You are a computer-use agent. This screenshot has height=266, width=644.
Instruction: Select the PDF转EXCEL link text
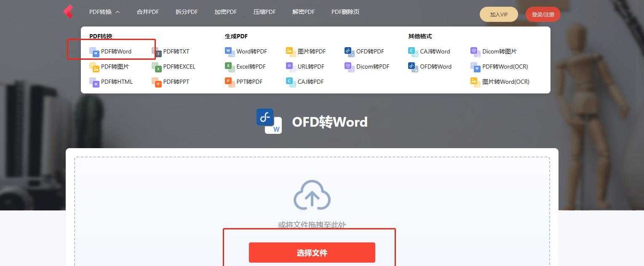(179, 66)
